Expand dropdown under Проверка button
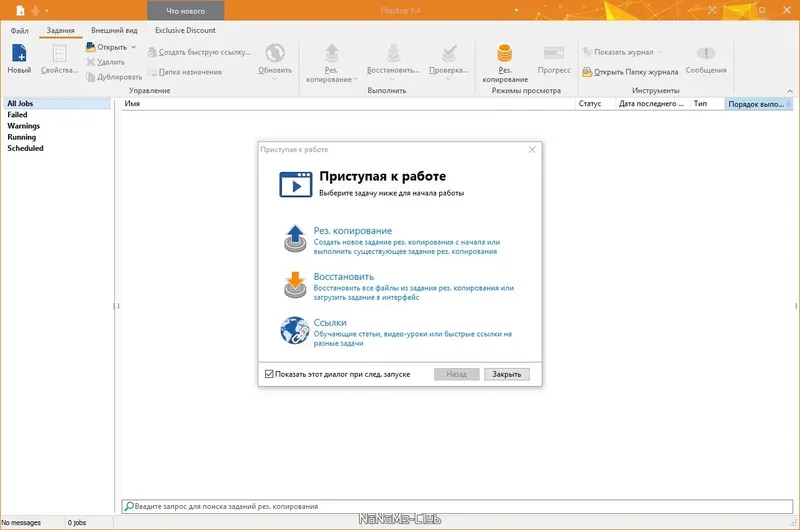The width and height of the screenshot is (800, 530). point(448,79)
